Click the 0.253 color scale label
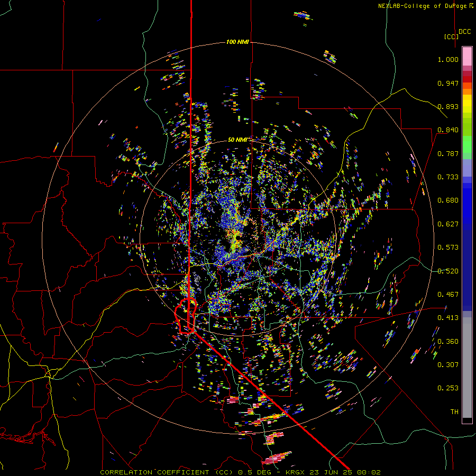This screenshot has height=476, width=476. click(x=448, y=388)
